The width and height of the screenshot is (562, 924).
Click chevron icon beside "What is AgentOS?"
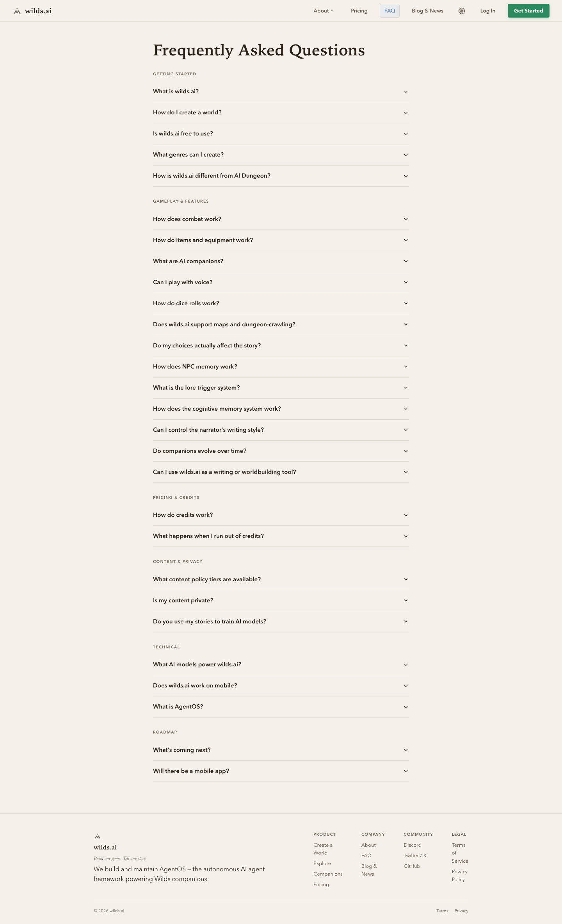[x=406, y=707]
